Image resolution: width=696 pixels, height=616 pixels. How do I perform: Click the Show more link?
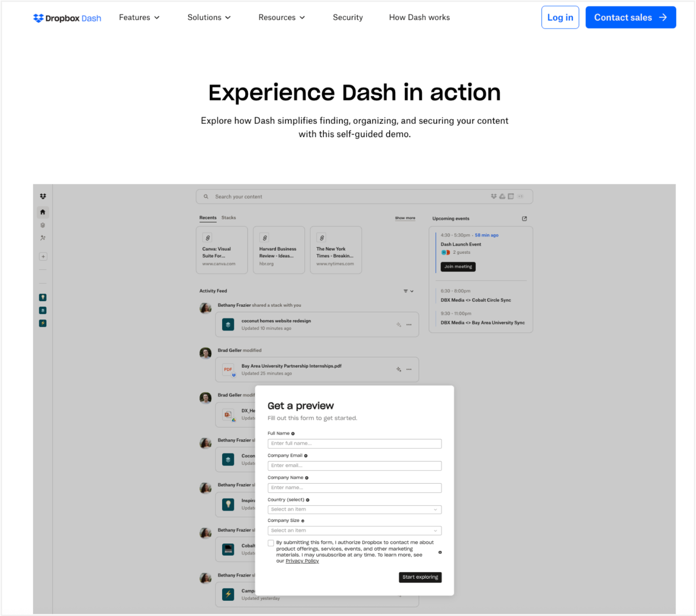click(405, 218)
